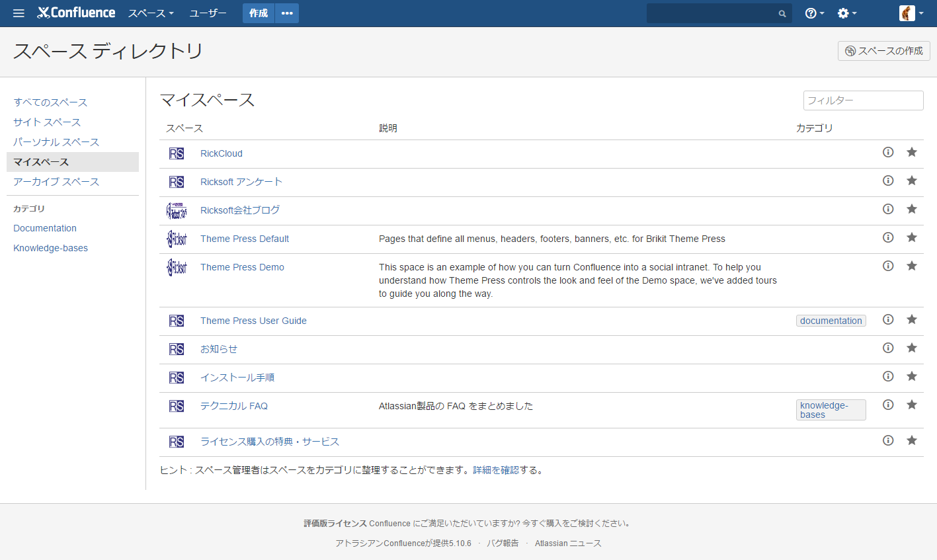Select サイト スペース in sidebar

(x=47, y=122)
